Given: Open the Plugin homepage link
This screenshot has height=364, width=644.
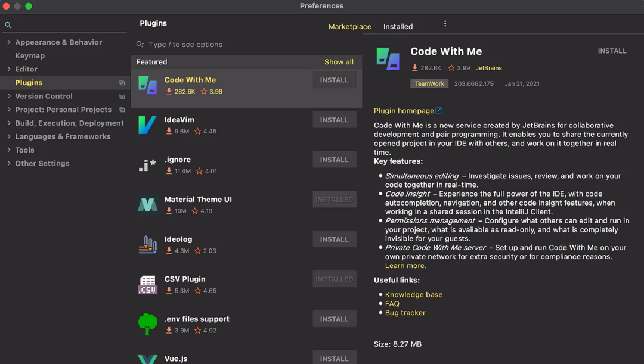Looking at the screenshot, I should (404, 111).
